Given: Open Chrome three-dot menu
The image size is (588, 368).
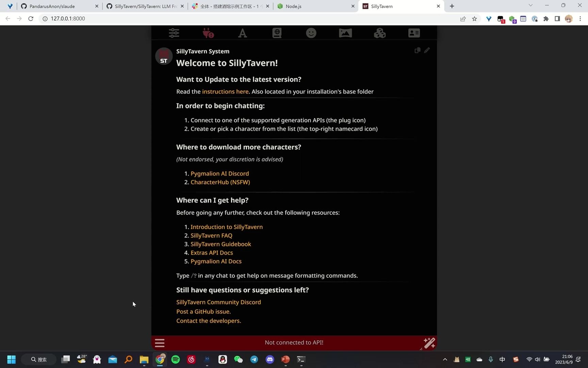Looking at the screenshot, I should (580, 19).
